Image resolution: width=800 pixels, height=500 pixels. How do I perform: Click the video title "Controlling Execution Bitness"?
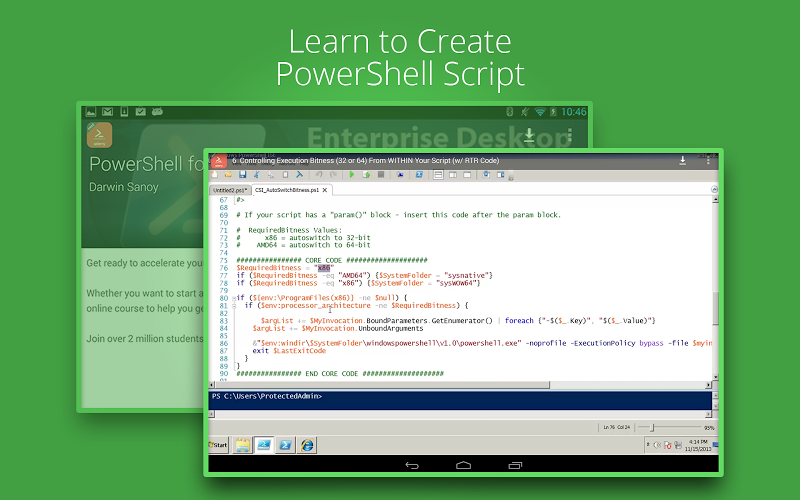pos(365,161)
